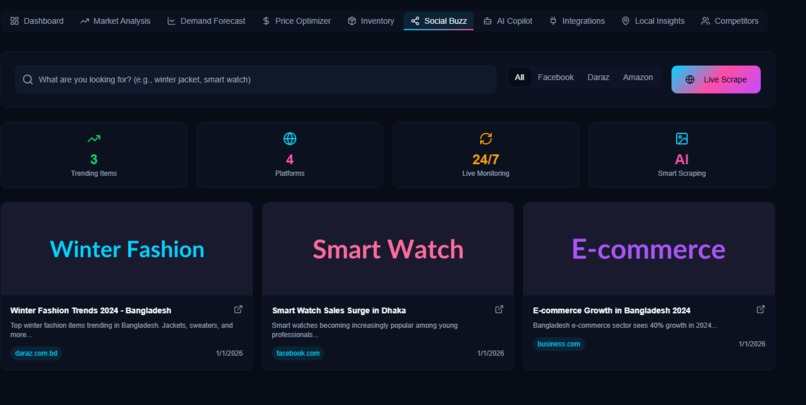806x405 pixels.
Task: Filter results by Daraz
Action: [x=598, y=78]
